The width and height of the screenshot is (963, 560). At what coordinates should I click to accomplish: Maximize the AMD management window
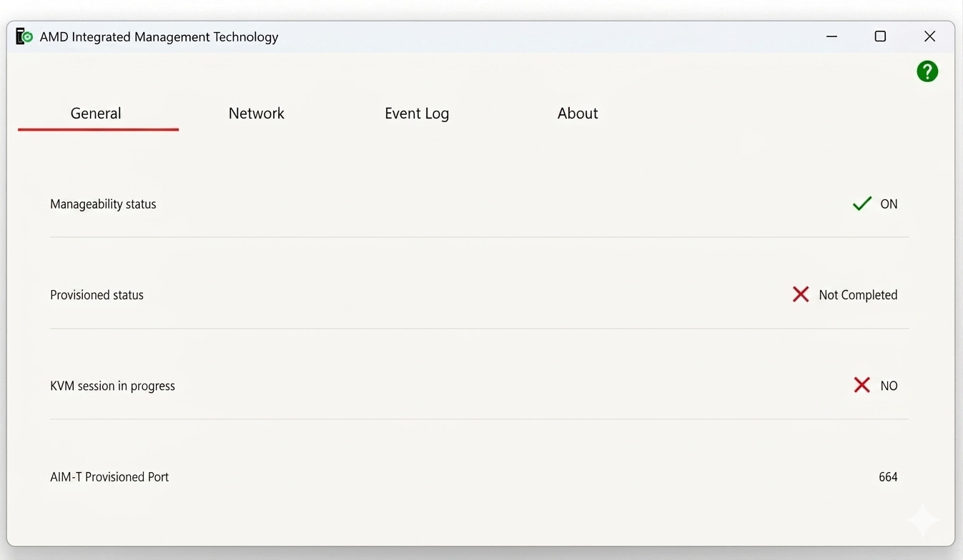pos(880,36)
